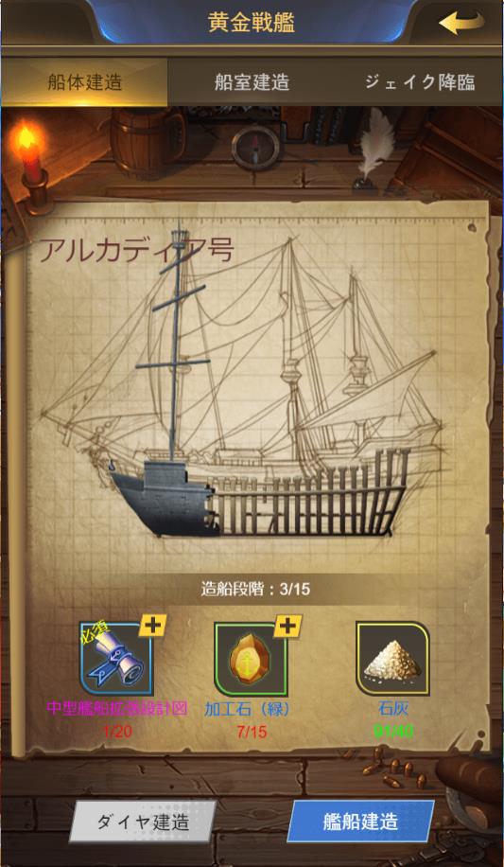504x867 pixels.
Task: Select the 石灰 lime pile icon
Action: 392,658
